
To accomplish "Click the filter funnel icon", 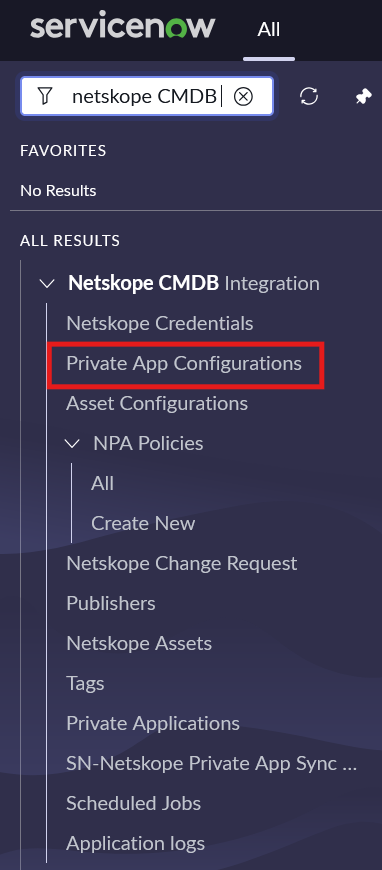I will pos(46,96).
